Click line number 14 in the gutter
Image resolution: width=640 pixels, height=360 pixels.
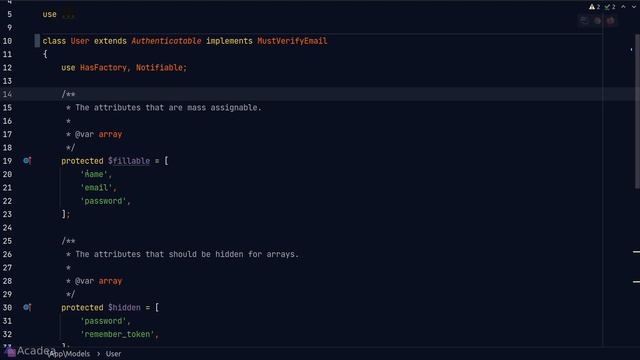pos(7,94)
